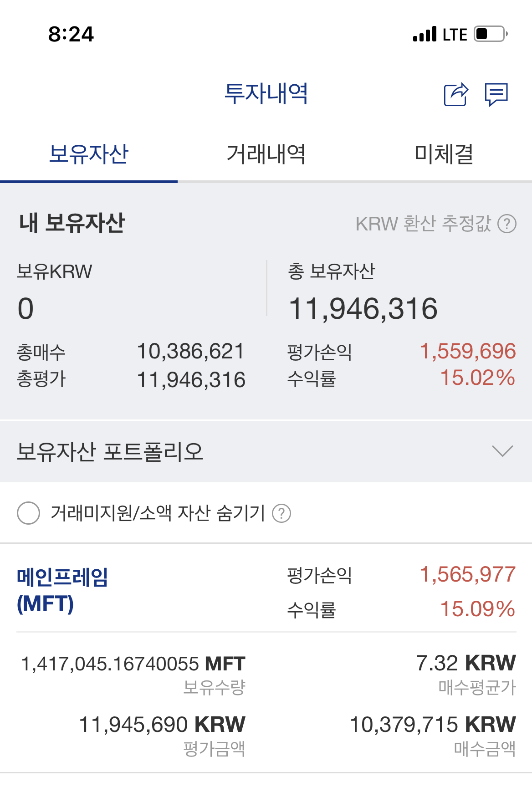Image resolution: width=532 pixels, height=787 pixels.
Task: Tap the MFT 수익률 15.09% value
Action: click(x=478, y=609)
